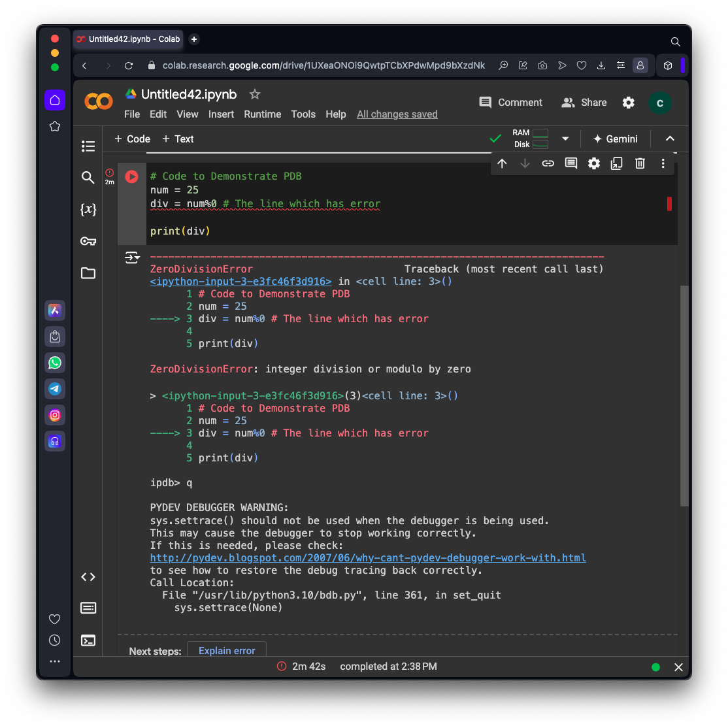Image resolution: width=728 pixels, height=728 pixels.
Task: Open browser sidebar history clock
Action: click(55, 640)
